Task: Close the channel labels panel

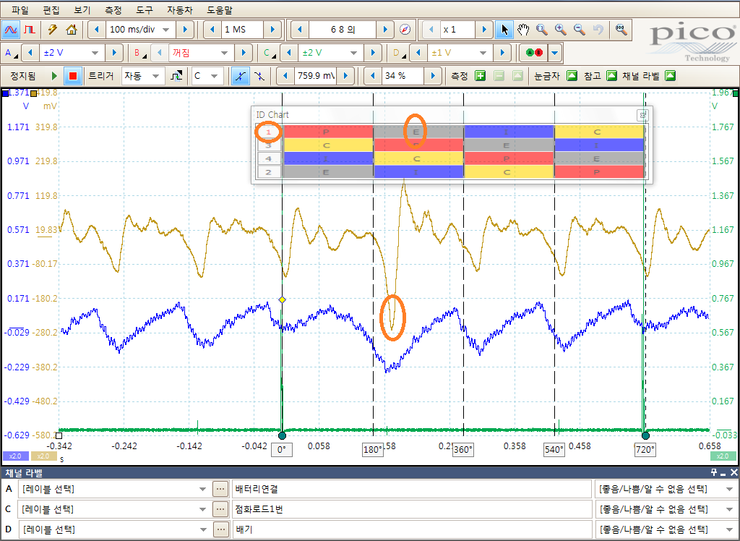Action: 734,473
